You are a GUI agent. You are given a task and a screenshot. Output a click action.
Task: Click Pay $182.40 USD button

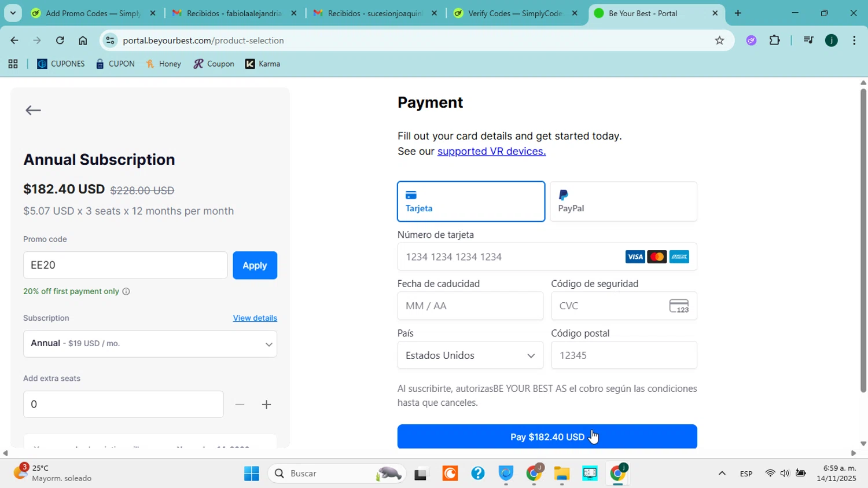tap(547, 437)
